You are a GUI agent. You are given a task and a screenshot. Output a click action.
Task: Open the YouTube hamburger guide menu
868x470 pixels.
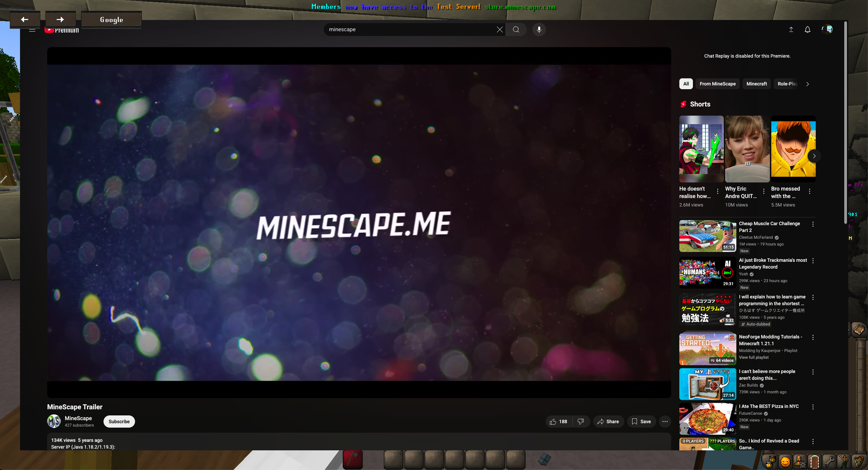click(x=32, y=30)
